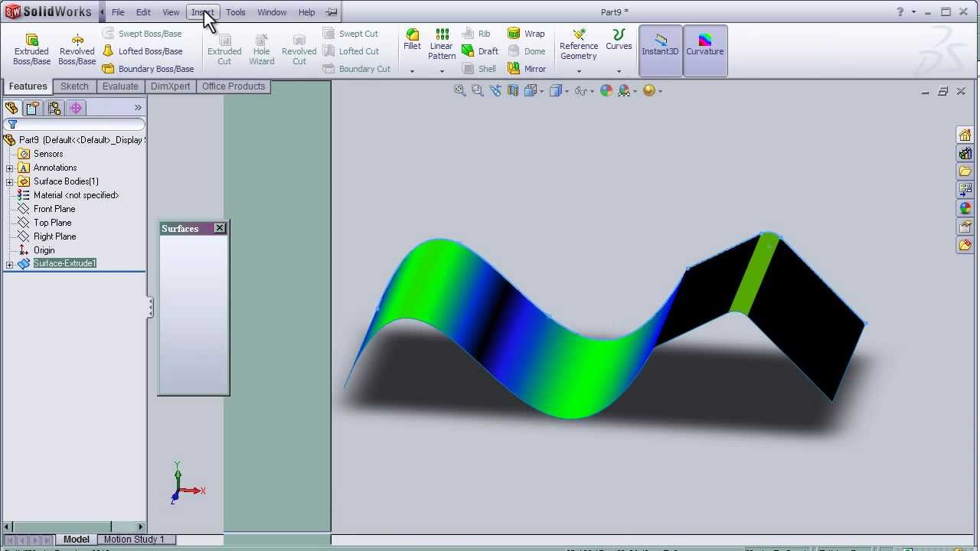Open the Edit menu
This screenshot has width=980, height=551.
(x=143, y=12)
